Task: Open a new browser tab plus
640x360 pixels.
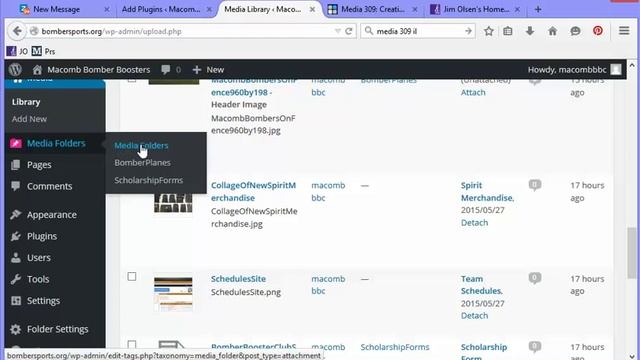Action: click(x=538, y=9)
